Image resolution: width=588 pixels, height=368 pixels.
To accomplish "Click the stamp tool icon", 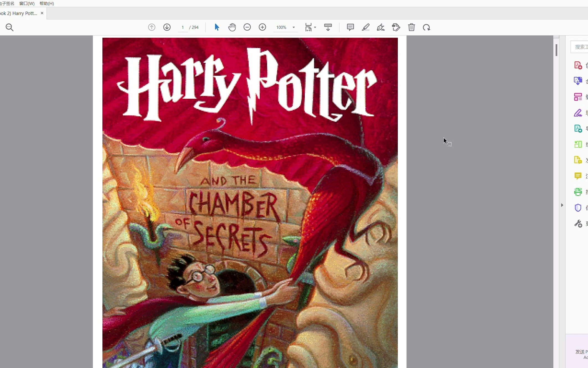I will [396, 27].
